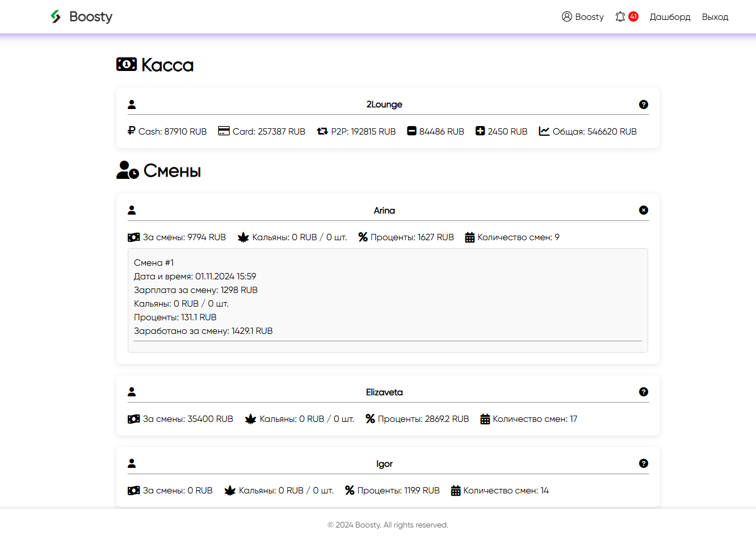Click calendar icon beside Arina shift count
The height and width of the screenshot is (540, 756).
point(470,237)
